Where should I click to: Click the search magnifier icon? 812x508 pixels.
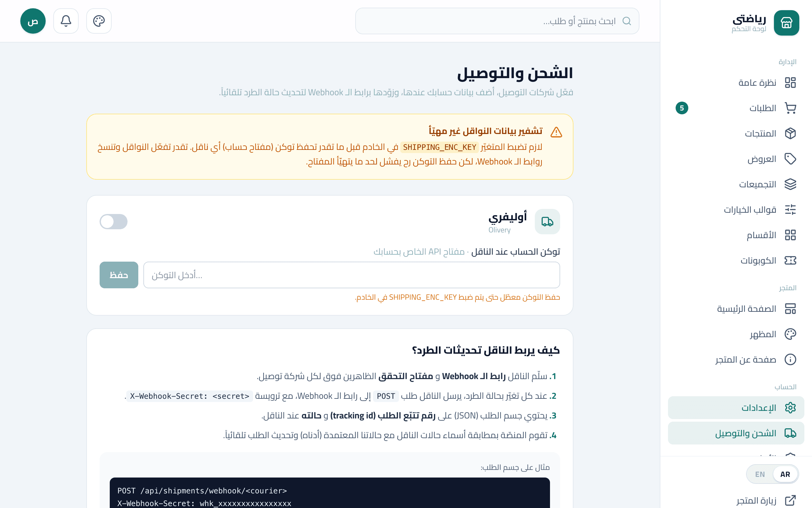626,21
